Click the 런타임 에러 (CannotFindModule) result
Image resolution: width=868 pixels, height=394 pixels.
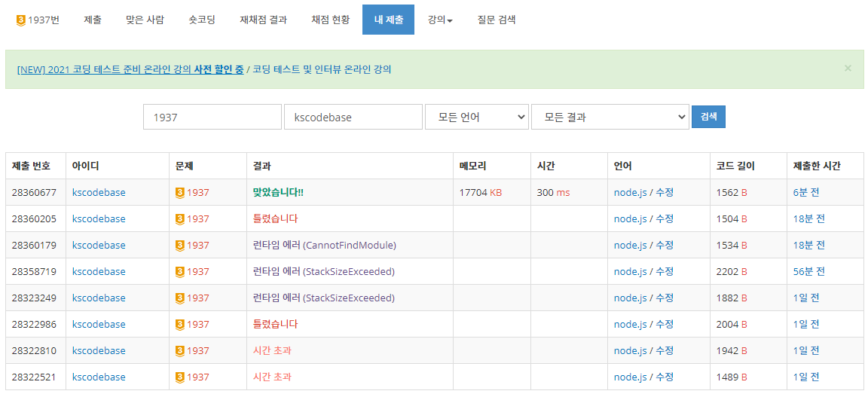[325, 245]
